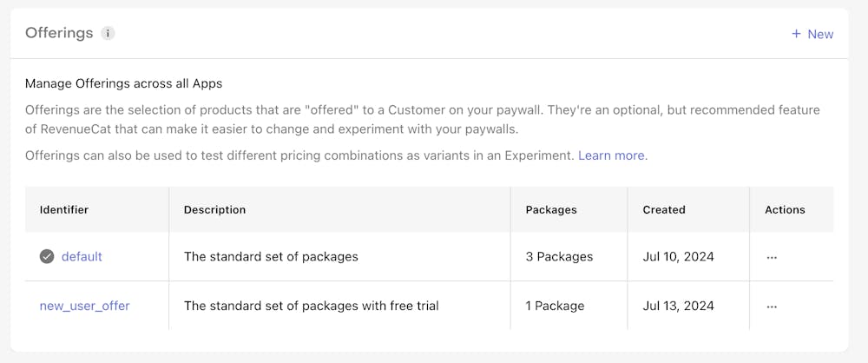Click the plus New offering button
The image size is (868, 363).
pos(812,34)
